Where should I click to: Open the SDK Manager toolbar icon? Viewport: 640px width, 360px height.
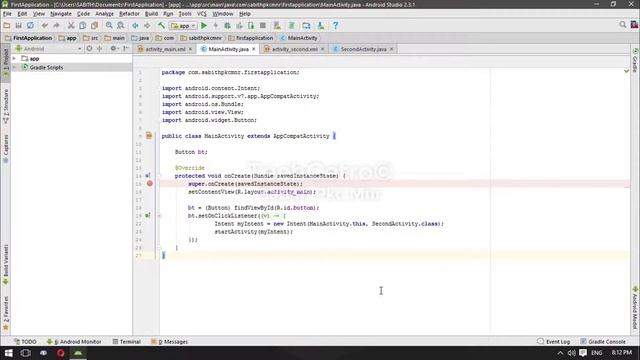coord(321,25)
